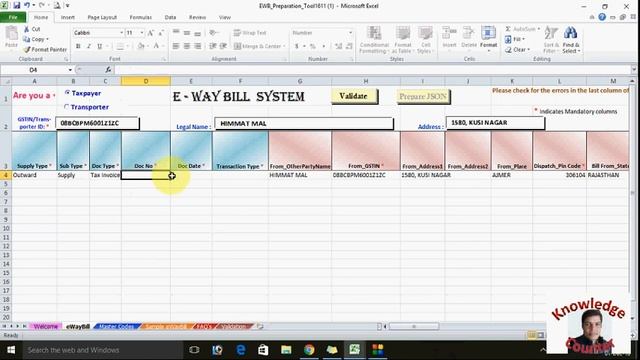The height and width of the screenshot is (360, 640).
Task: Click the Address field 1580, KUSI NAGAR
Action: click(x=495, y=122)
